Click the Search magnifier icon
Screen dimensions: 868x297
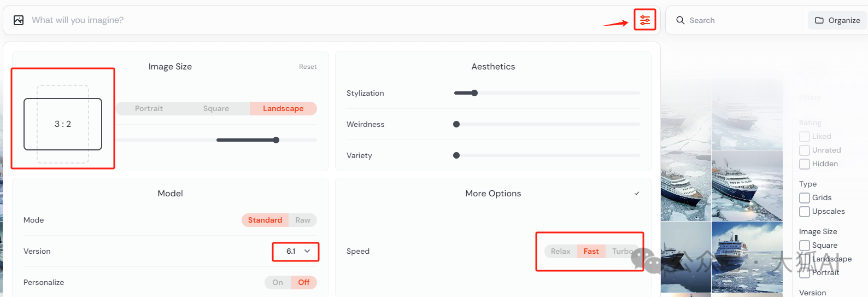[x=681, y=20]
